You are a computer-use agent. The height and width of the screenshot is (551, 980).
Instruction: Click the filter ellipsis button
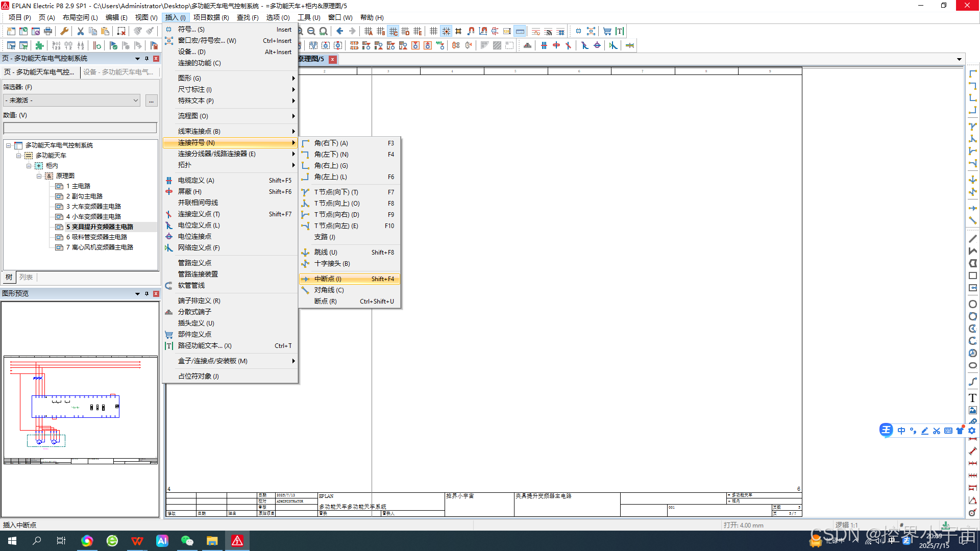pos(151,101)
